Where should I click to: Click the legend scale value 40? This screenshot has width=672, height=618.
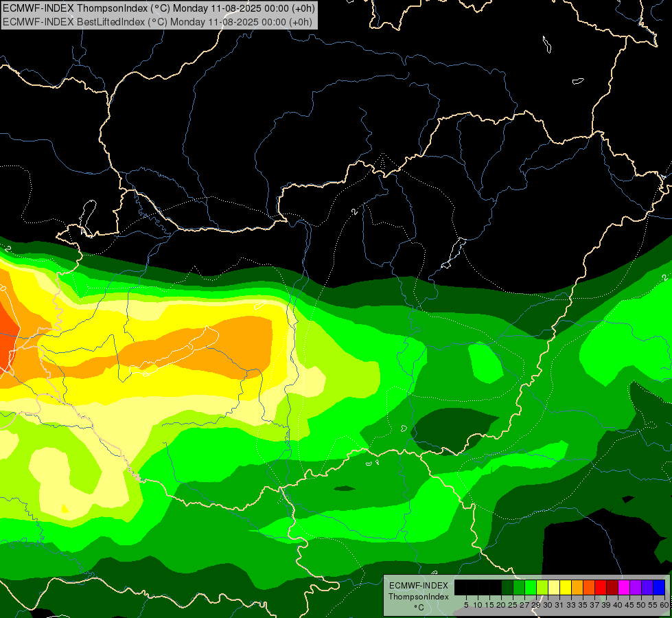[x=618, y=605]
